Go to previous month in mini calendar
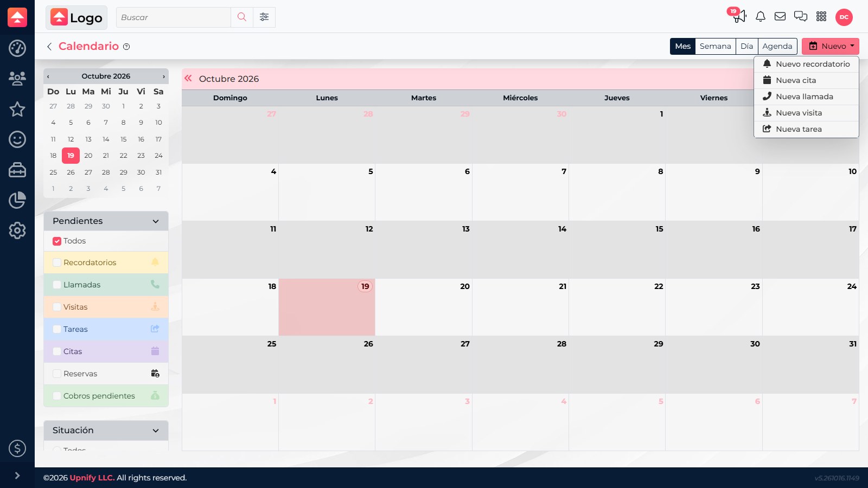The height and width of the screenshot is (488, 868). [x=48, y=76]
